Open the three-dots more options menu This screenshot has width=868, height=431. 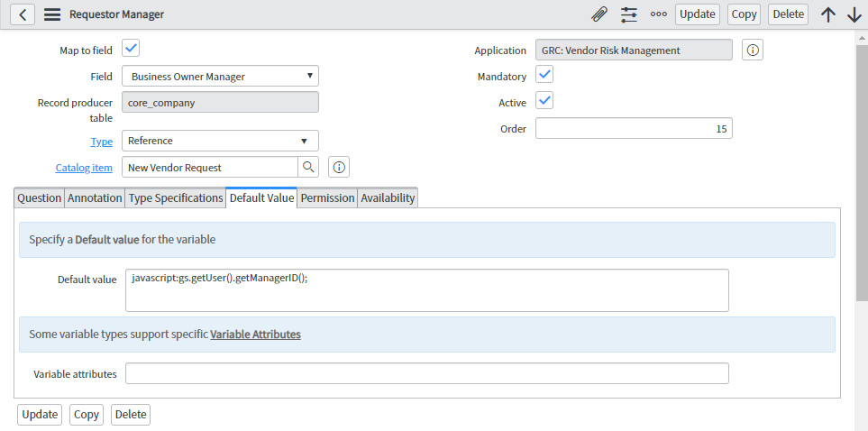coord(659,14)
